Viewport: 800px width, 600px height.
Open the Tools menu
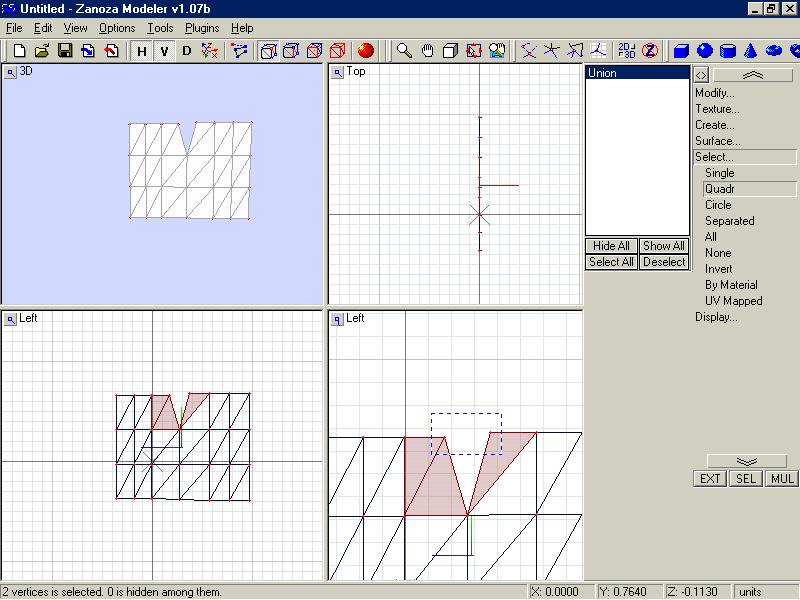pos(160,28)
